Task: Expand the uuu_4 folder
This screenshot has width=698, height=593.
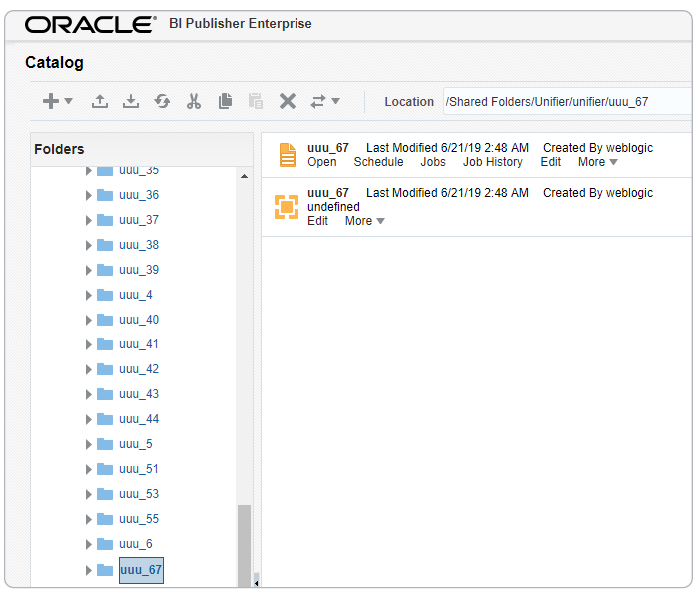Action: [89, 295]
